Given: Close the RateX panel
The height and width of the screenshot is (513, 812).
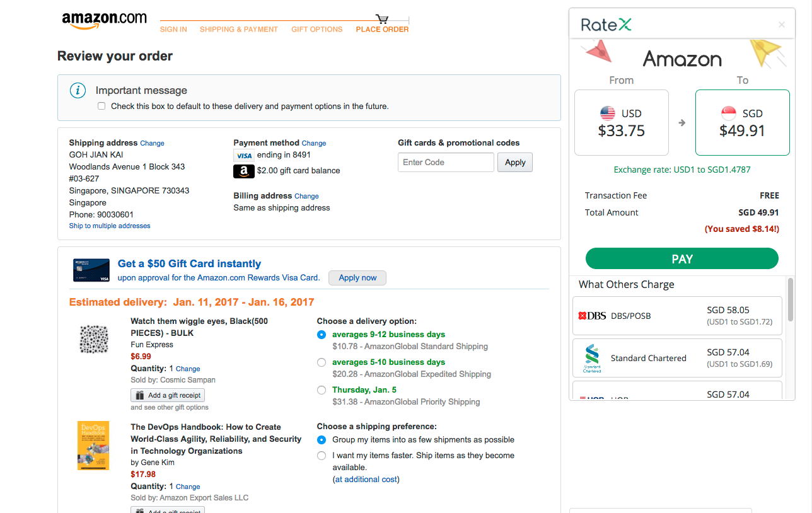Looking at the screenshot, I should [781, 25].
